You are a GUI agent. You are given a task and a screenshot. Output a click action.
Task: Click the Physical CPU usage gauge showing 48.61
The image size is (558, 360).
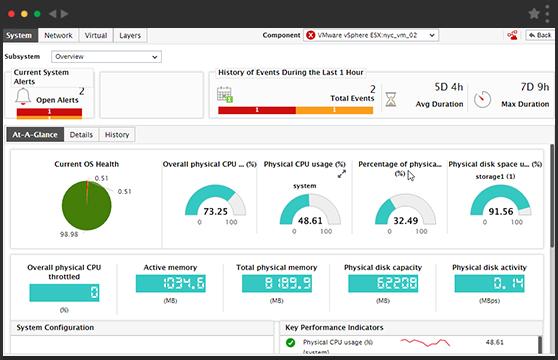pos(310,209)
